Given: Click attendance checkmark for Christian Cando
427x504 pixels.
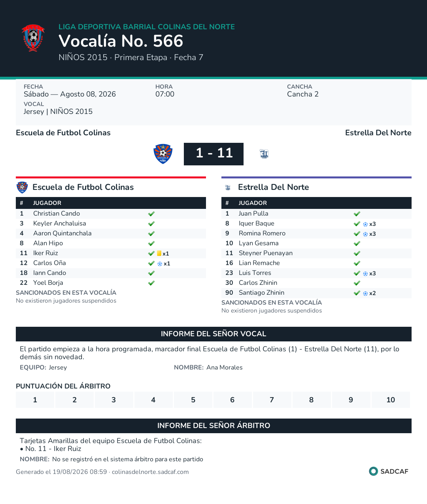Looking at the screenshot, I should [151, 214].
